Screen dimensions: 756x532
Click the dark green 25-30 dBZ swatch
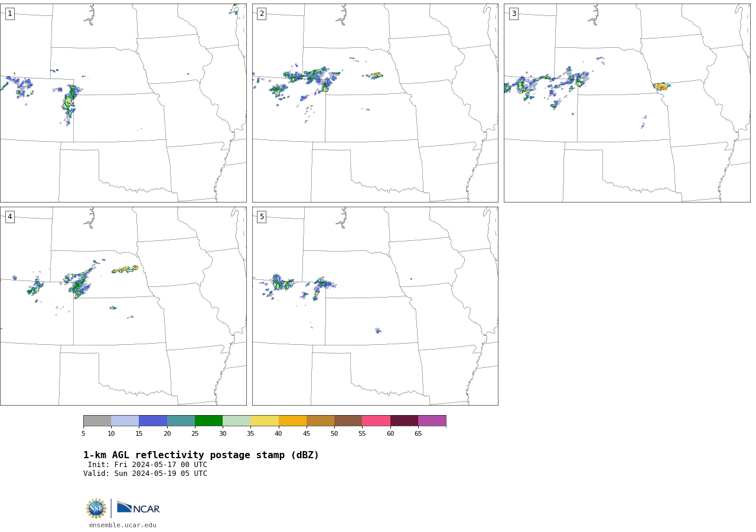(x=208, y=421)
